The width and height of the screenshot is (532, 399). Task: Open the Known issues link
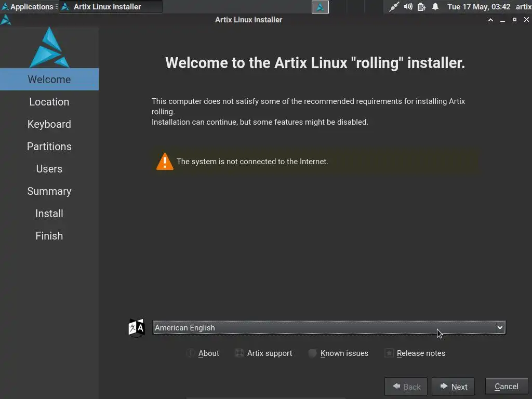tap(344, 353)
